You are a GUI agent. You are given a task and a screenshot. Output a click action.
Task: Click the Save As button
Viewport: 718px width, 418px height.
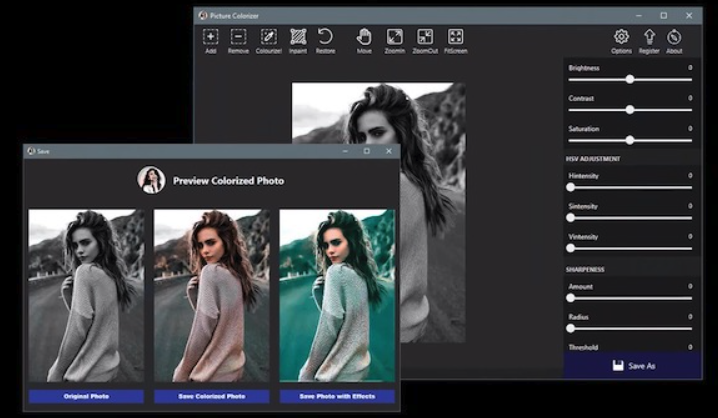click(633, 365)
